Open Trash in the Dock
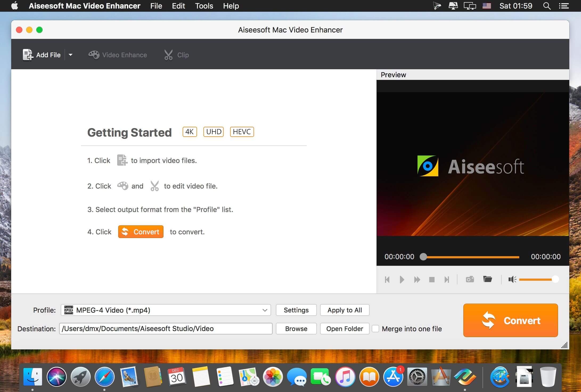This screenshot has height=392, width=581. coord(548,377)
